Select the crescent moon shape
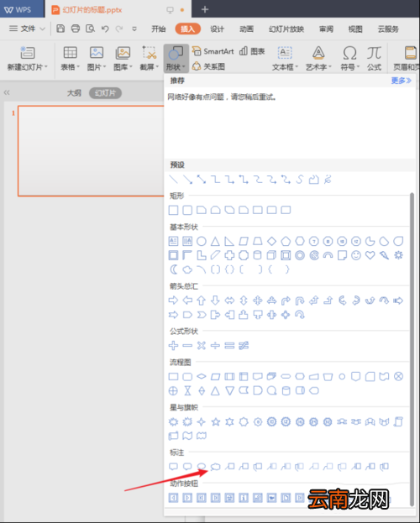 173,269
